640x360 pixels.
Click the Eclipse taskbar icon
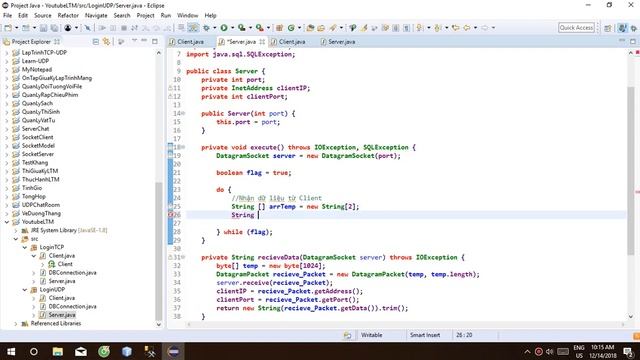(173, 351)
